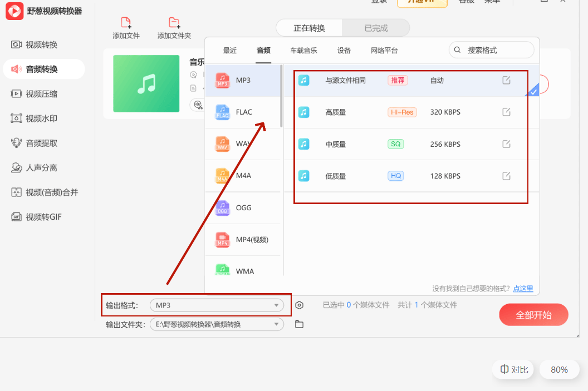Viewport: 588px width, 391px height.
Task: Open the 输出格式 format dropdown
Action: (218, 305)
